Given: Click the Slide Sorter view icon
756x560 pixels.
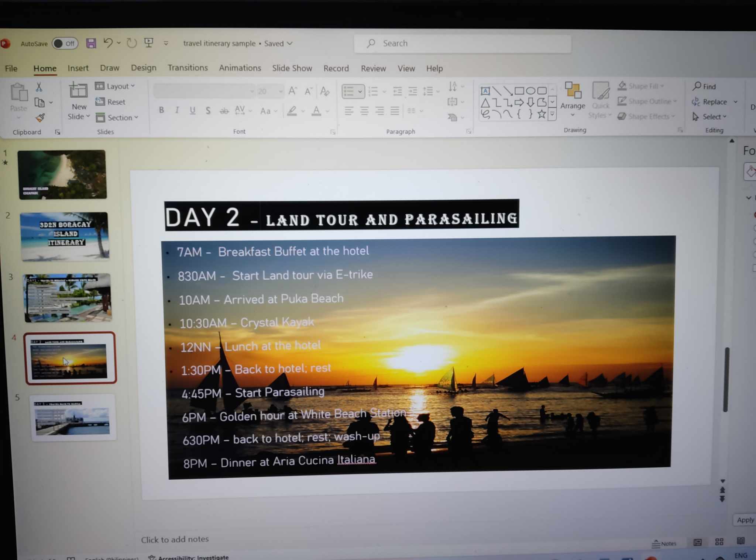Looking at the screenshot, I should [719, 542].
